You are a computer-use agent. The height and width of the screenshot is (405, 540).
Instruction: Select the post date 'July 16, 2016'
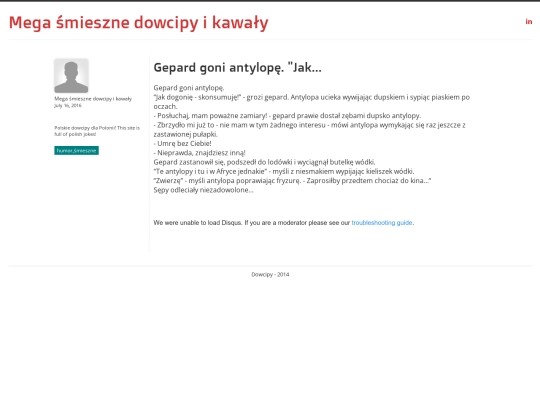click(x=68, y=106)
